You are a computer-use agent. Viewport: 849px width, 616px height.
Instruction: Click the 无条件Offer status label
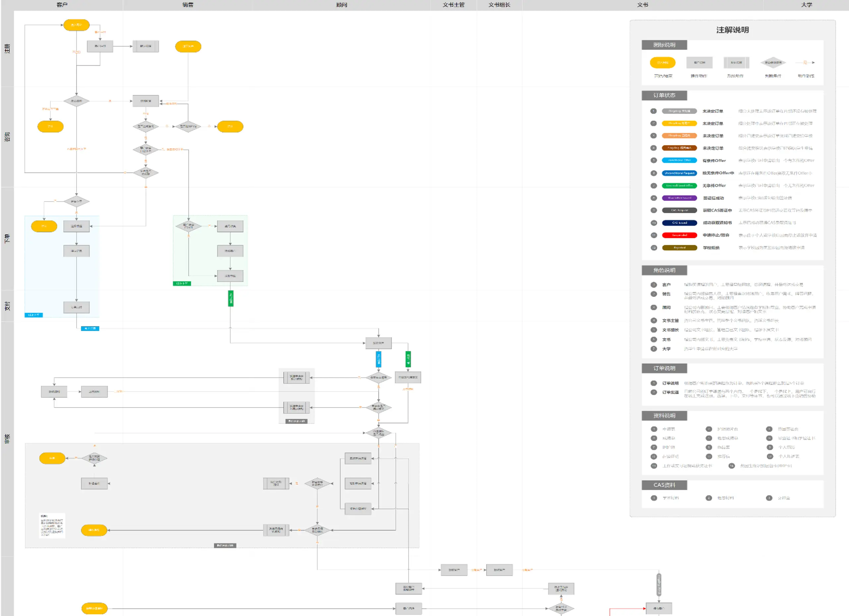714,186
